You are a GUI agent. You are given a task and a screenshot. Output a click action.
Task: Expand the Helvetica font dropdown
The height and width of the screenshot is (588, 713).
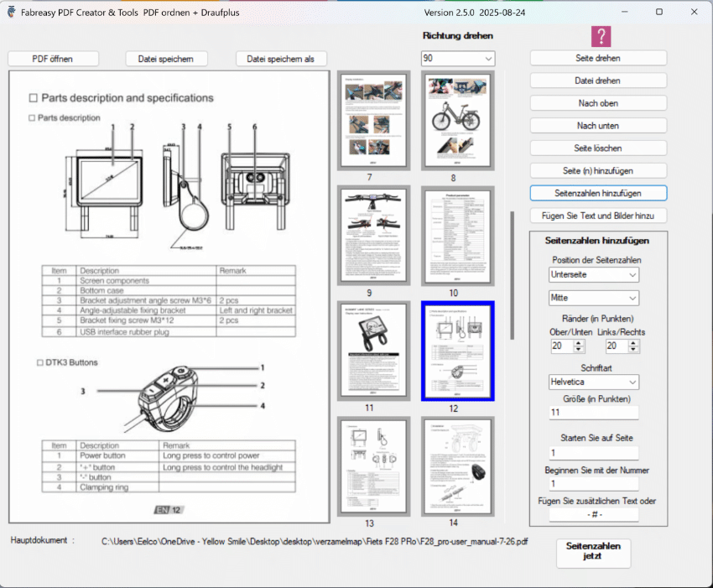[594, 382]
